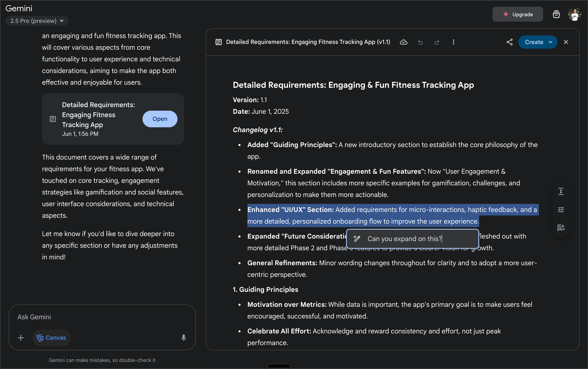Click the Upgrade button

click(x=517, y=14)
